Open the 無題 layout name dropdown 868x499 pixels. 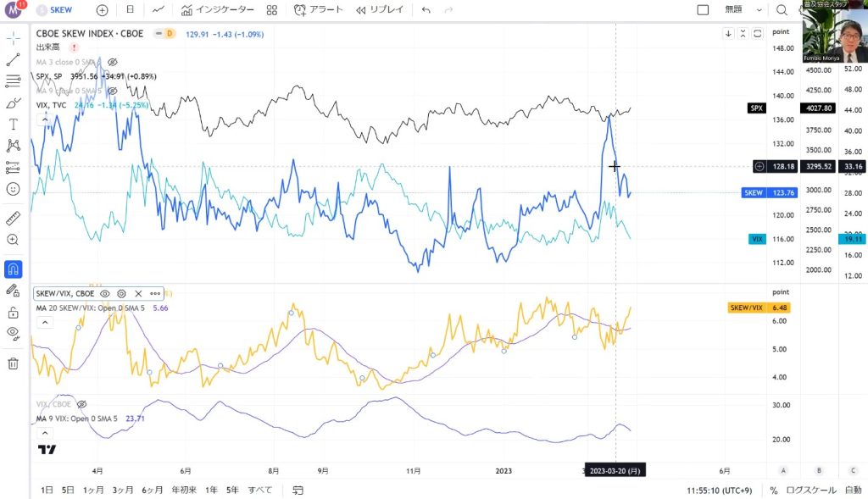click(x=743, y=9)
